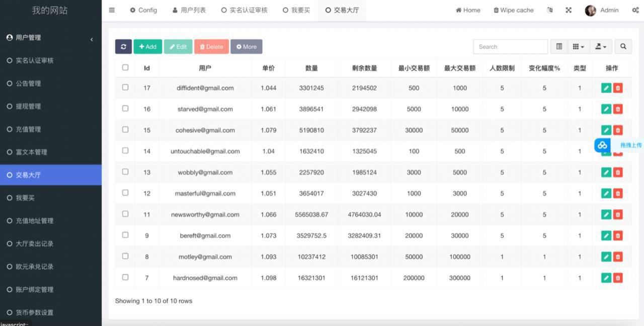
Task: Delete row with wobbly@gmail.com
Action: coord(618,173)
